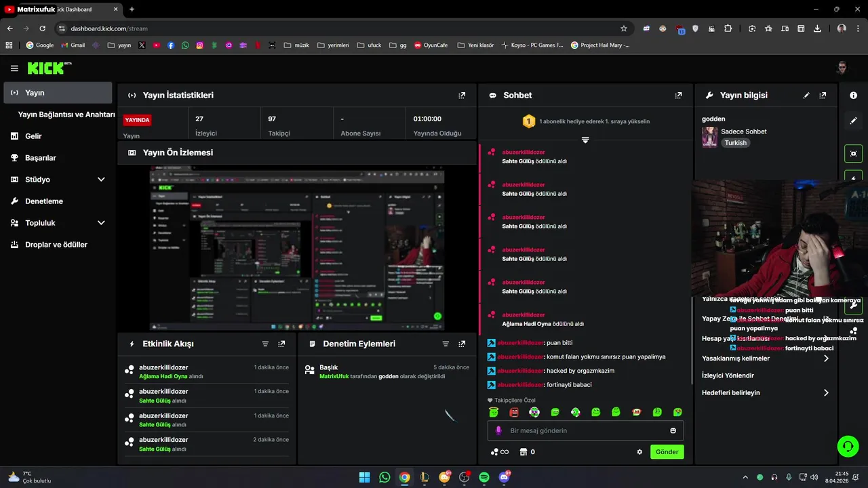Open the Windows Start menu
The height and width of the screenshot is (488, 868).
point(365,477)
